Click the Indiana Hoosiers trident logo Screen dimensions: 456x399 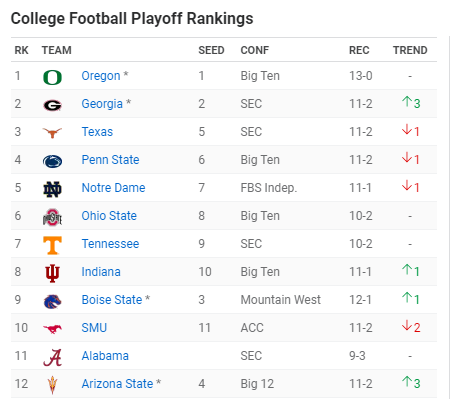52,273
